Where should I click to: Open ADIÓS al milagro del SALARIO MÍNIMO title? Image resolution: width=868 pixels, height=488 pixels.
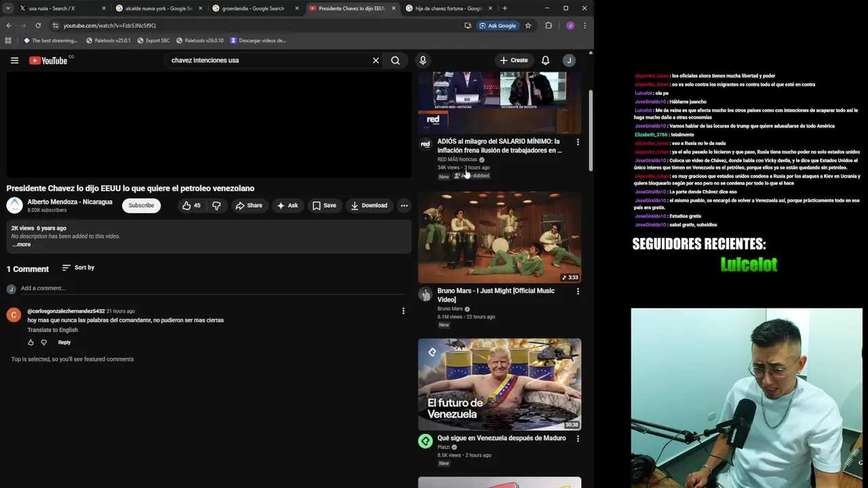point(499,146)
